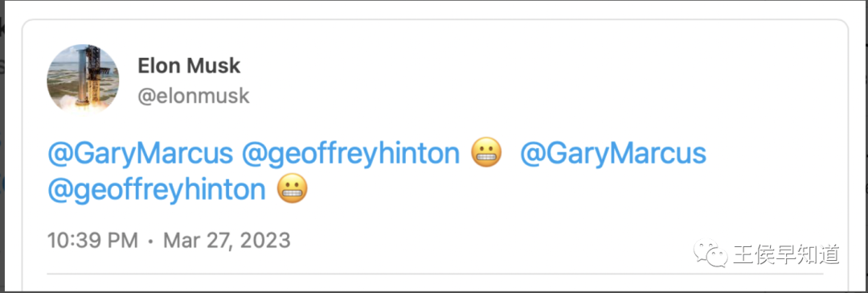
Task: Click the Elon Musk display name
Action: click(x=189, y=66)
